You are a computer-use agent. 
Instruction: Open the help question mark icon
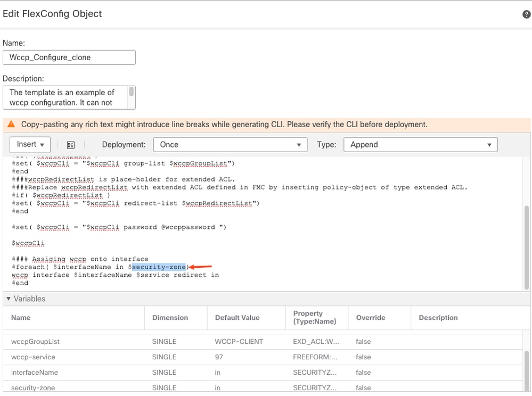(x=526, y=14)
